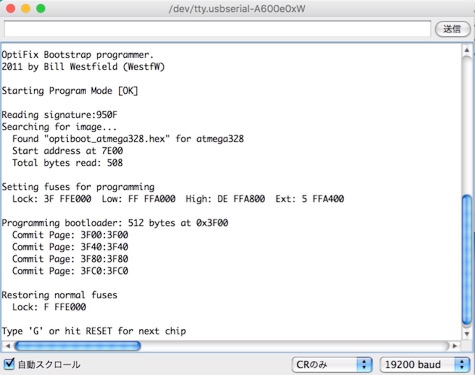Click the '2011 by Bill Westfield (WestfW)' line
This screenshot has height=375, width=475.
click(83, 67)
